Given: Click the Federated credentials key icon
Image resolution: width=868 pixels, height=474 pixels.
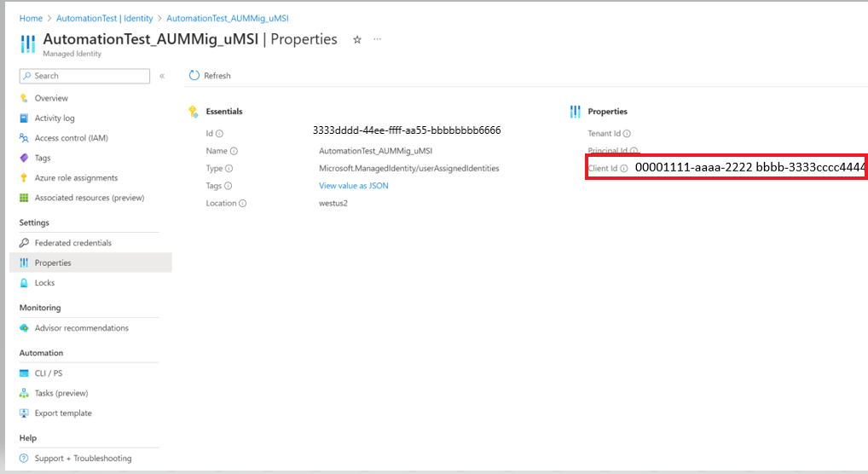Looking at the screenshot, I should pos(24,242).
